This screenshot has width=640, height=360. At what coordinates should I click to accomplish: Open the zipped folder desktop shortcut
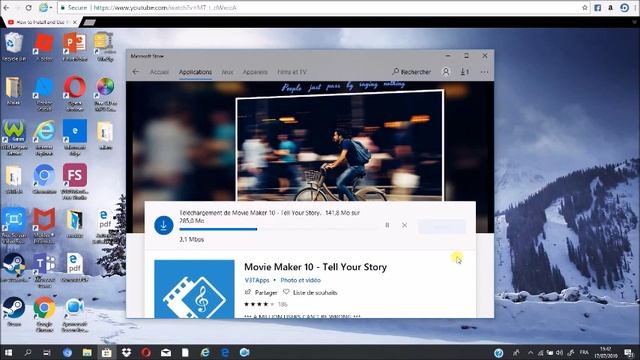point(105,47)
